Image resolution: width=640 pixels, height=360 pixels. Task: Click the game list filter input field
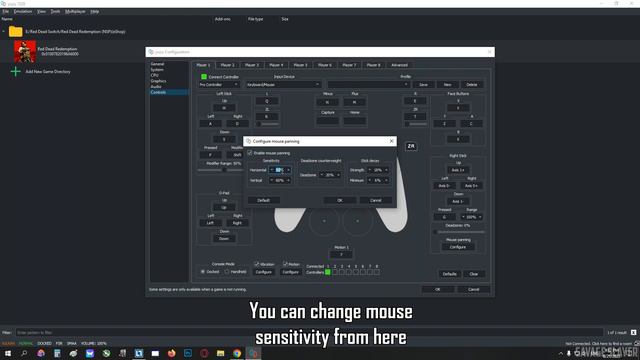tap(309, 332)
